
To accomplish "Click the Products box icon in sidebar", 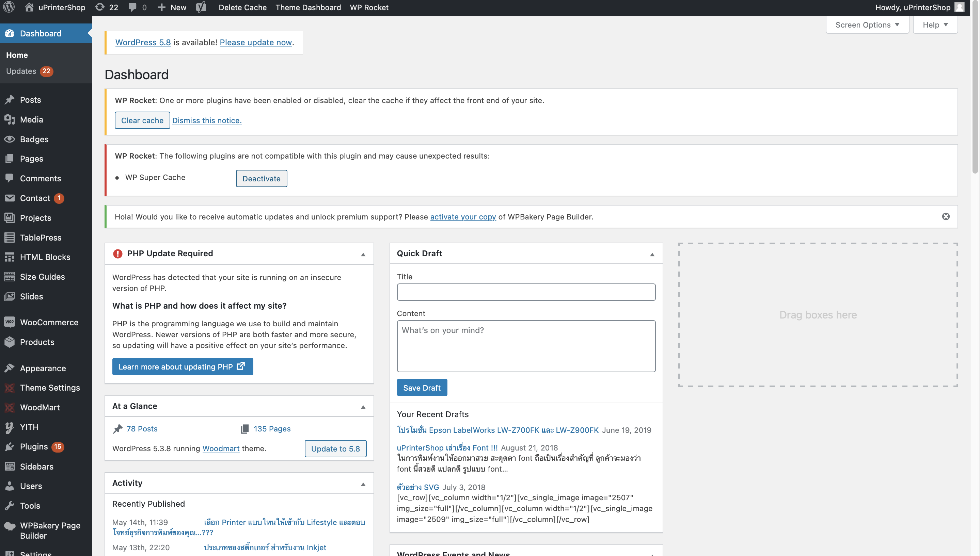I will [10, 342].
